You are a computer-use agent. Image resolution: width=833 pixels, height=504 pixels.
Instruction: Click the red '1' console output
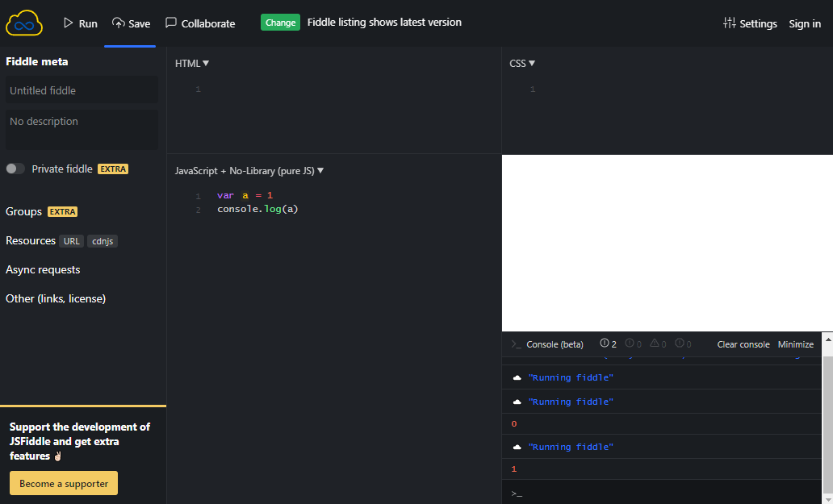[513, 469]
